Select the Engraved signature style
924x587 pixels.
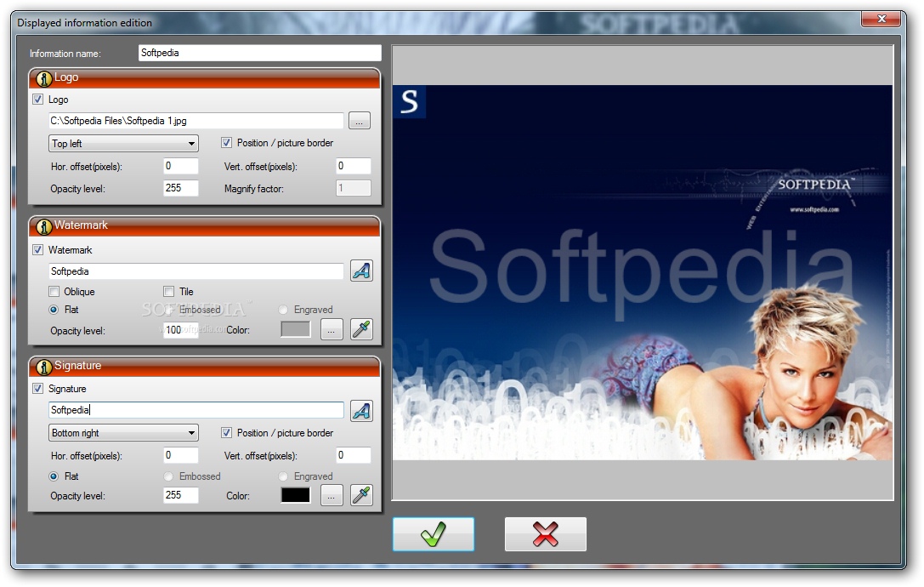(x=283, y=476)
